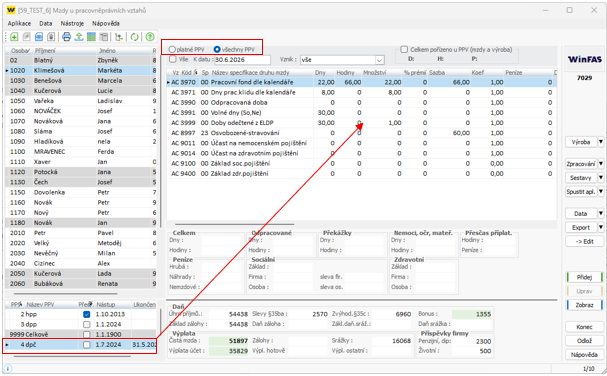The height and width of the screenshot is (376, 607).
Task: Open the Nástroje menu
Action: tap(72, 23)
